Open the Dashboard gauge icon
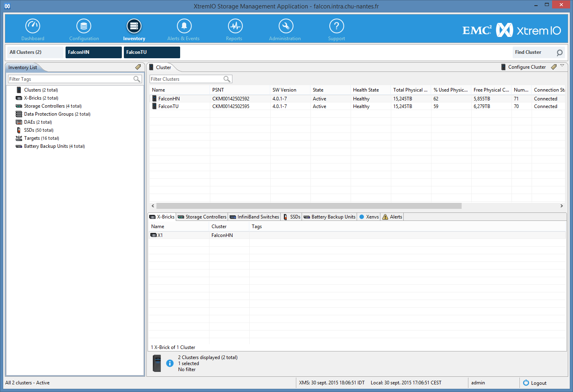 point(33,26)
